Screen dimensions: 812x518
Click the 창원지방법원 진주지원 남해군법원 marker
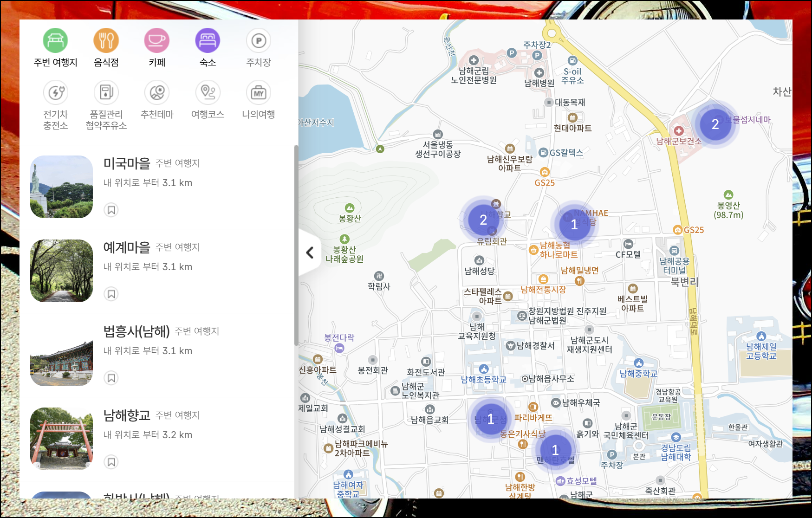tap(522, 316)
